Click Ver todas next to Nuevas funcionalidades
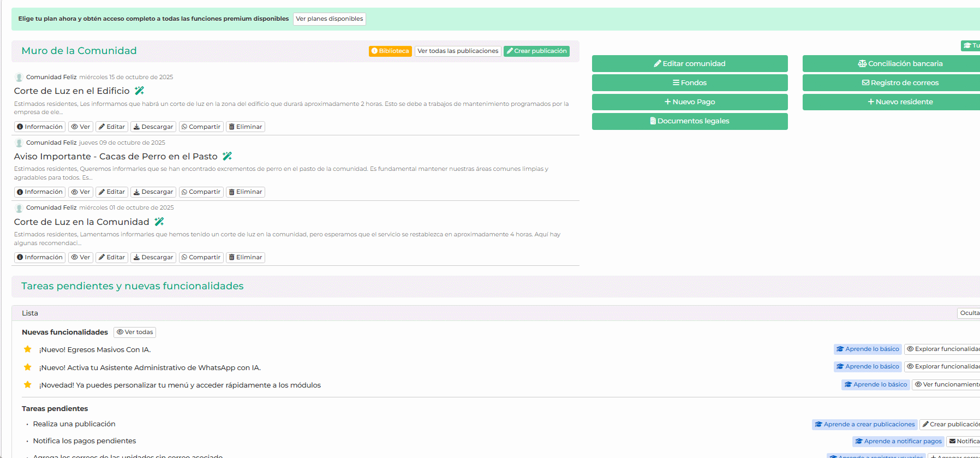 [x=135, y=332]
